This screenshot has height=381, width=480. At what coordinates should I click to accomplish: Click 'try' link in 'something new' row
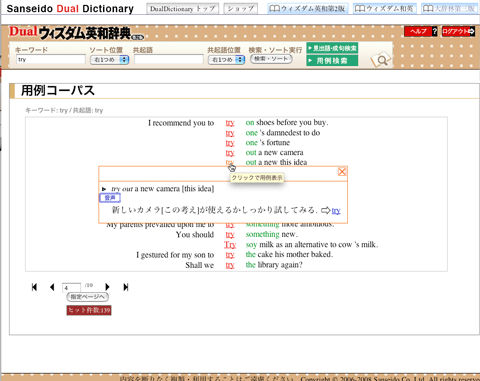[x=230, y=235]
